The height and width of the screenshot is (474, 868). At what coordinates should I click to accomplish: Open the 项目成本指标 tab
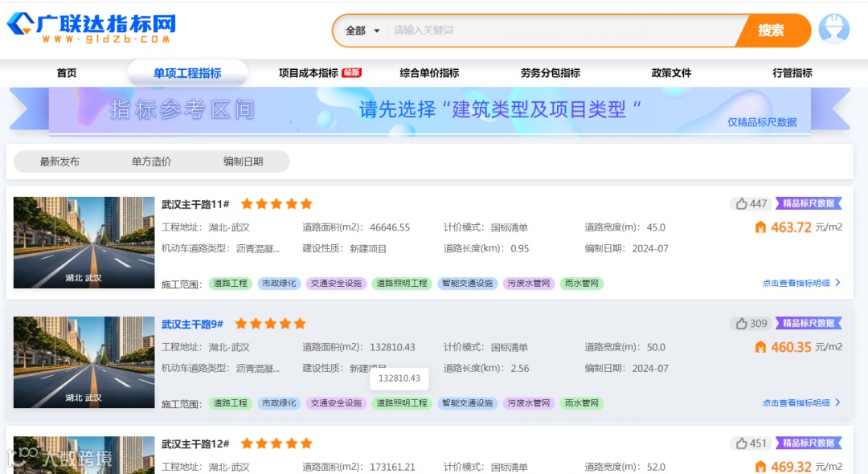tap(309, 73)
